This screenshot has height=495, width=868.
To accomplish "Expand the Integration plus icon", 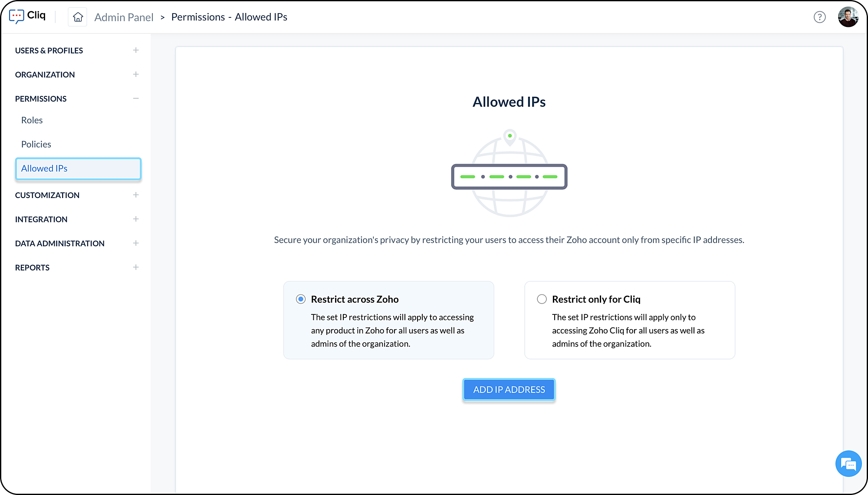I will tap(136, 219).
